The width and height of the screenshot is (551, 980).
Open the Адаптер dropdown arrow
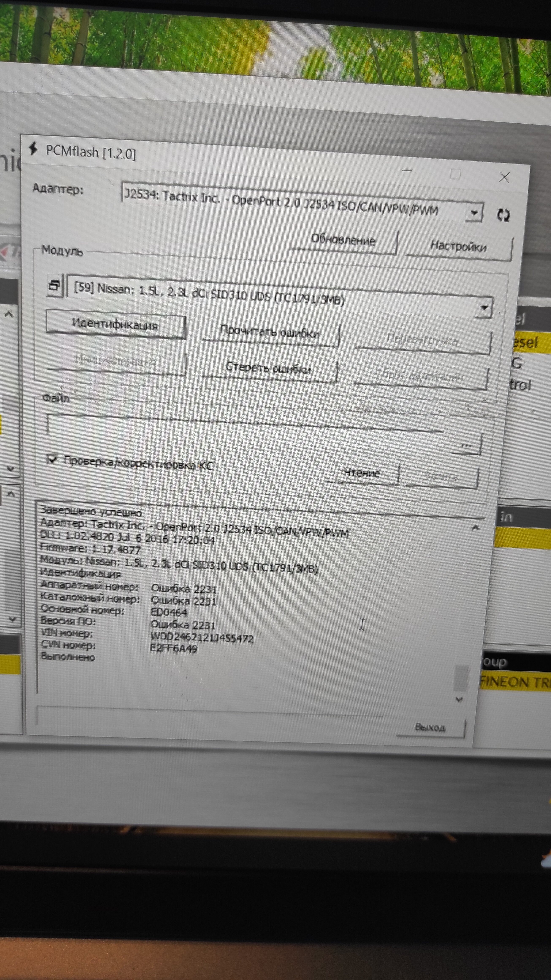pos(474,213)
